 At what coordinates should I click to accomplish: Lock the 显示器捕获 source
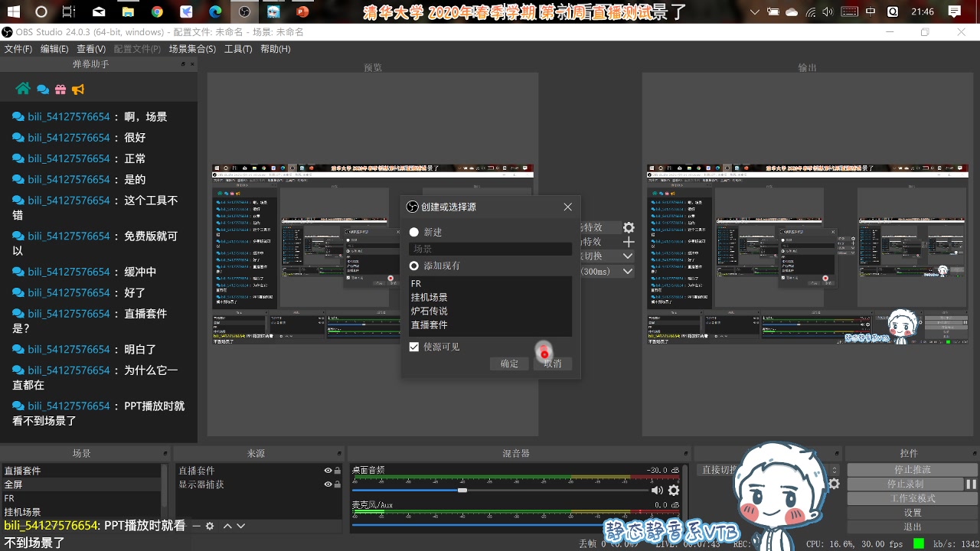[338, 484]
